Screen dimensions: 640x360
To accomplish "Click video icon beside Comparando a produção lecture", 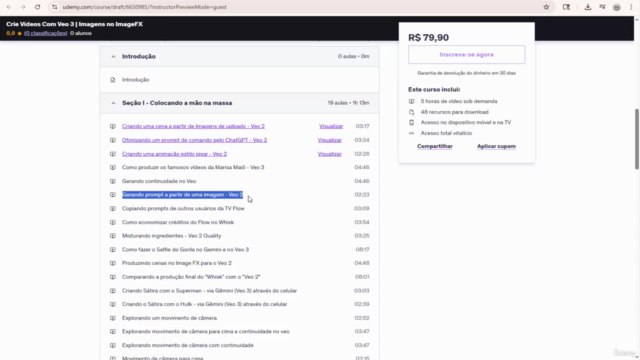I will (113, 278).
